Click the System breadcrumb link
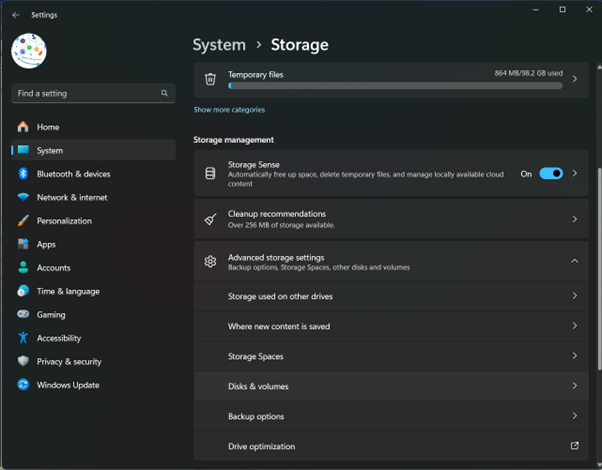 [x=219, y=45]
